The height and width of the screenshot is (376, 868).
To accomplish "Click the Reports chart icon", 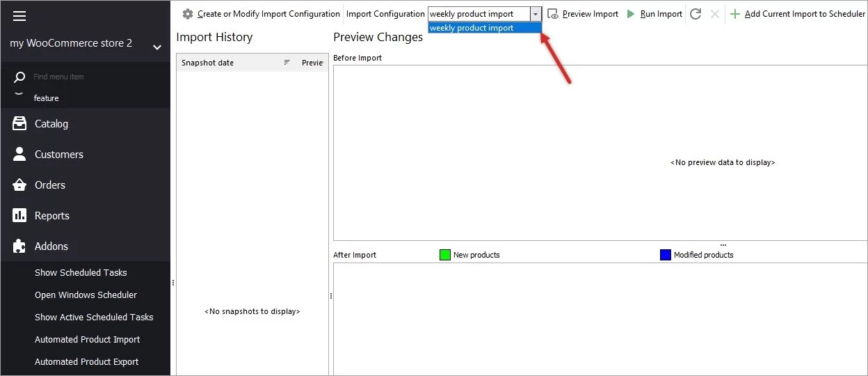I will click(x=19, y=216).
